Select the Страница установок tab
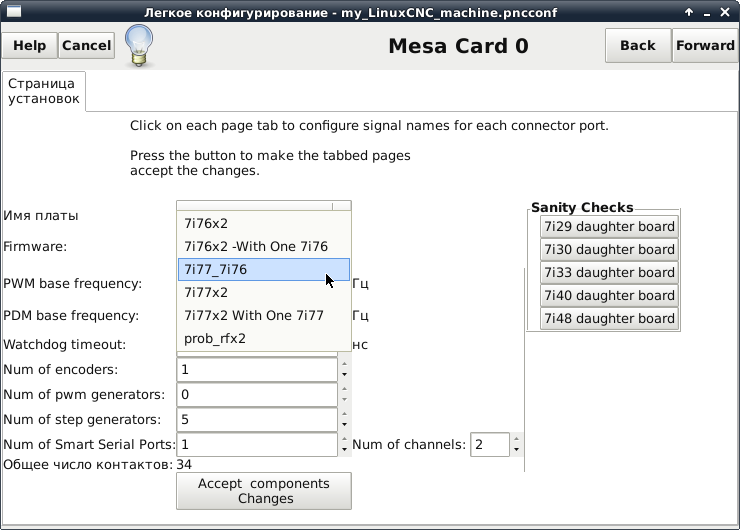 coord(43,91)
